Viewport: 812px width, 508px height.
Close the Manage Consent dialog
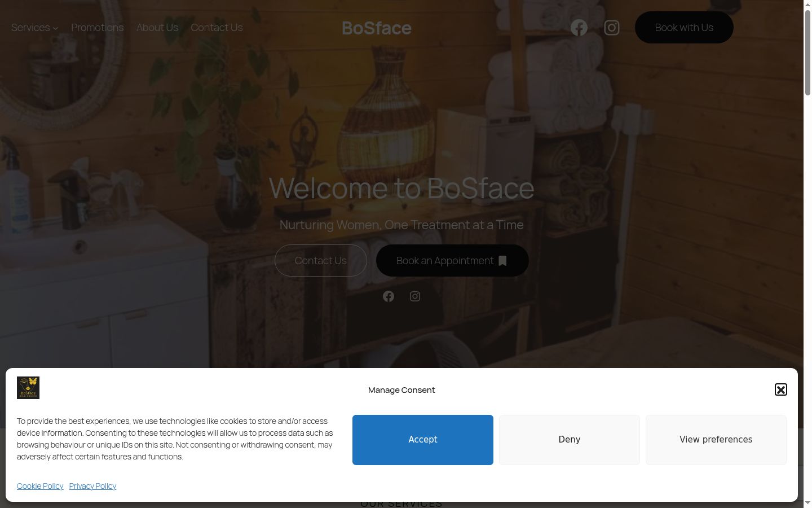(x=781, y=389)
